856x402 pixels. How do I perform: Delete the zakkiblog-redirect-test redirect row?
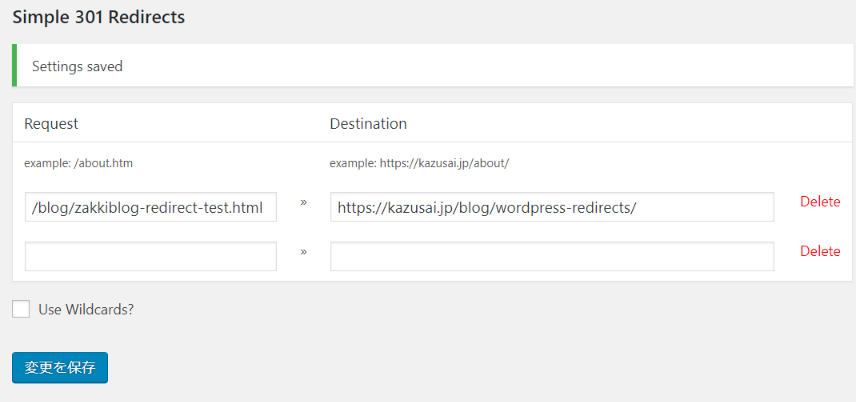(x=820, y=202)
